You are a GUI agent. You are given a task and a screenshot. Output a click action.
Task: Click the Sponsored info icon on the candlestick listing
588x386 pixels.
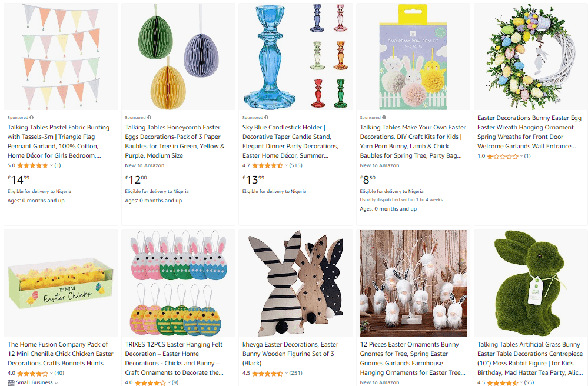267,117
